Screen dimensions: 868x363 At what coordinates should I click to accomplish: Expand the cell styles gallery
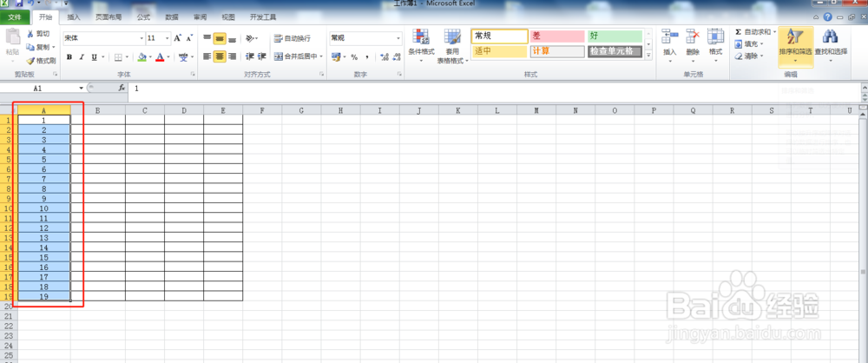(648, 55)
